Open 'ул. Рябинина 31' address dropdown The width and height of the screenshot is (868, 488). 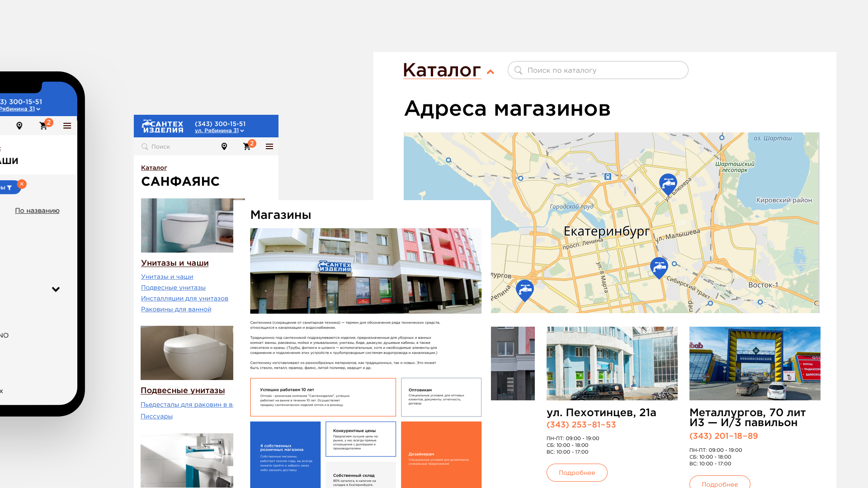[x=219, y=131]
